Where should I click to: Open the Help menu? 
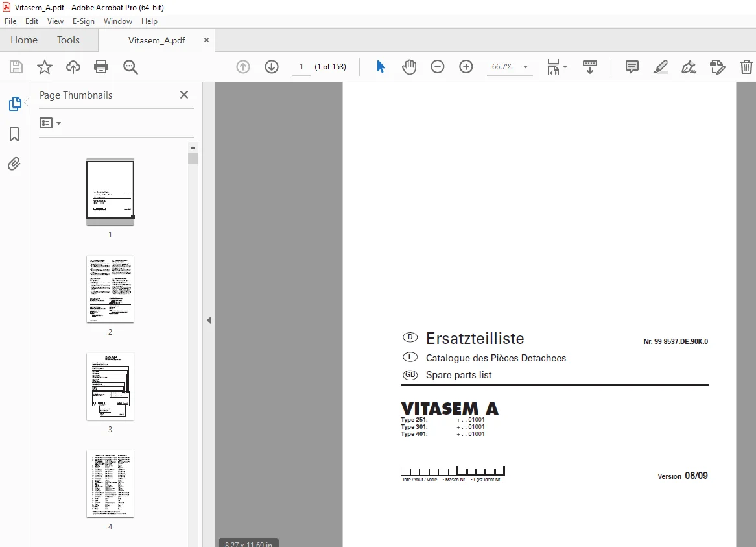point(149,21)
